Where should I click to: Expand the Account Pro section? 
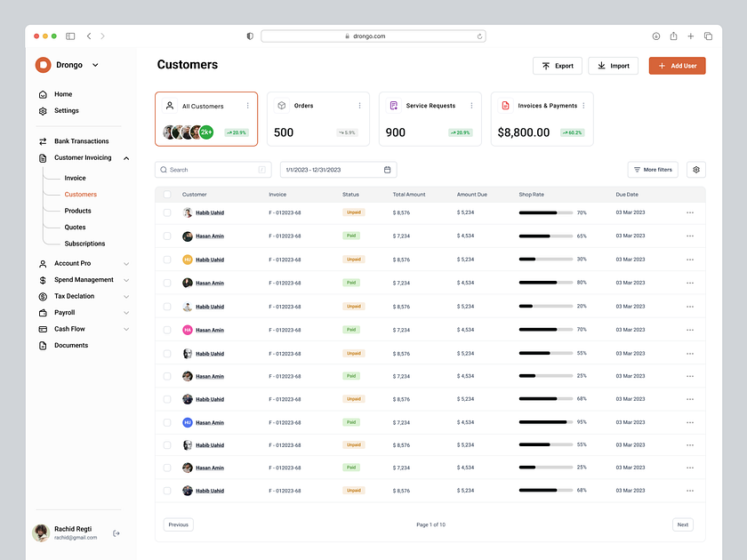coord(126,263)
